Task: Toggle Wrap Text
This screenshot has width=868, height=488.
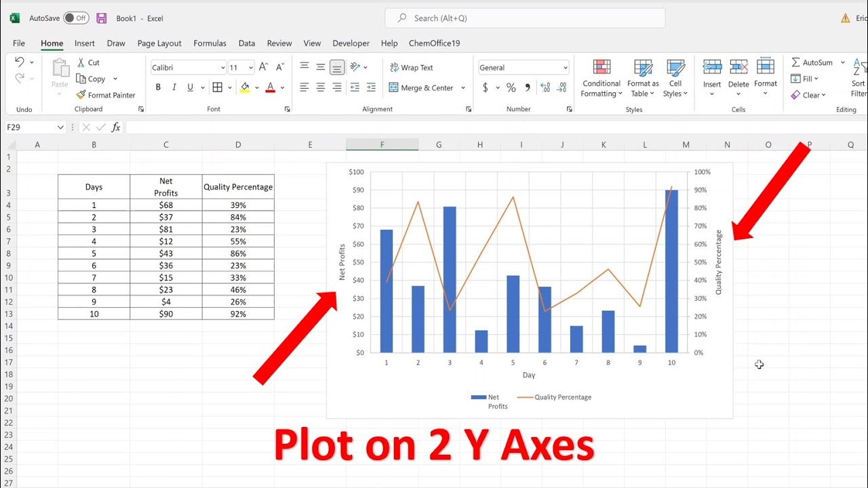Action: point(411,67)
